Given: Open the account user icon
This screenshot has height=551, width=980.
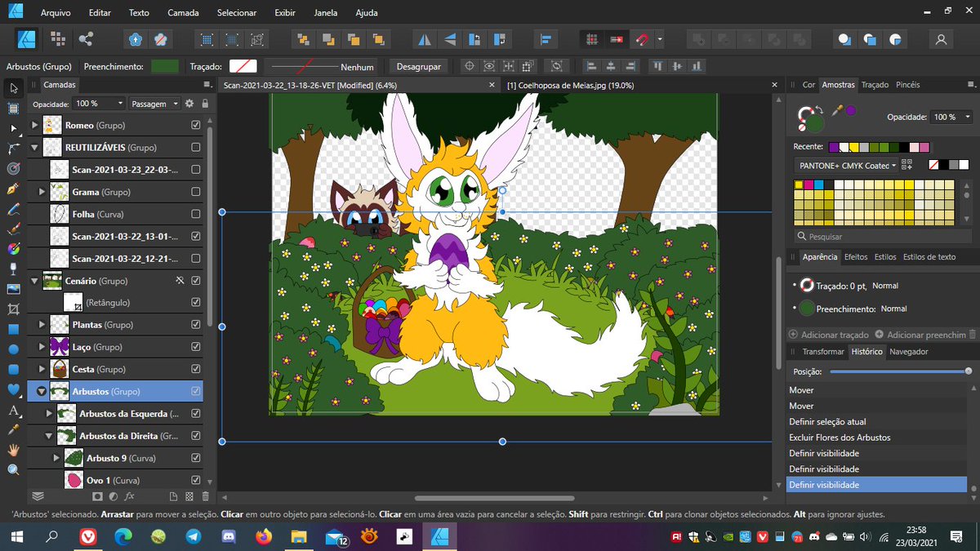Looking at the screenshot, I should (942, 39).
